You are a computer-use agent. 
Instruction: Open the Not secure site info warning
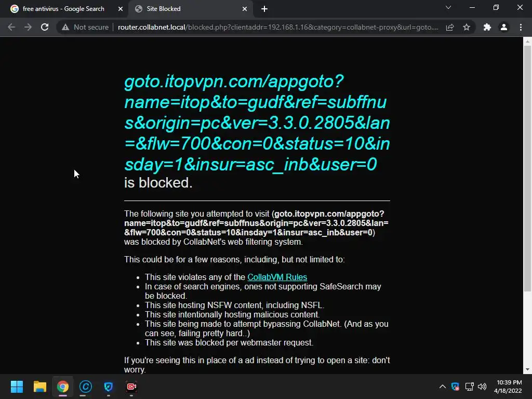[85, 27]
